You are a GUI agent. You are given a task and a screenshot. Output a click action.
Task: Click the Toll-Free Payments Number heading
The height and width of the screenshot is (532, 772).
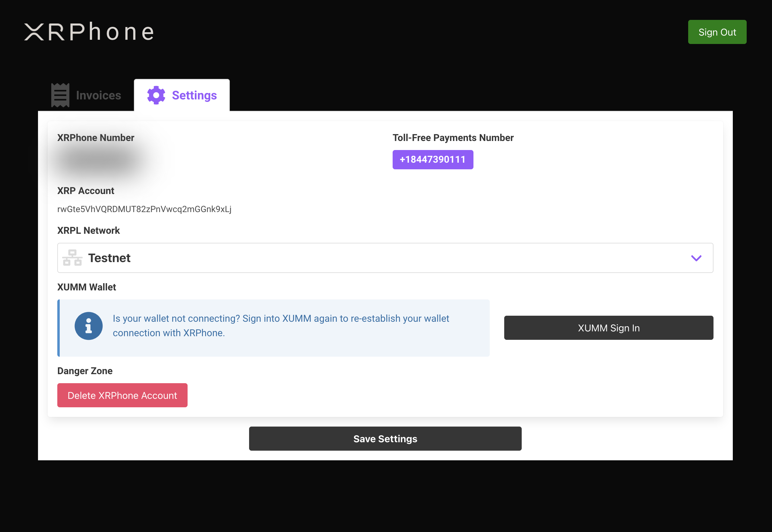[453, 138]
